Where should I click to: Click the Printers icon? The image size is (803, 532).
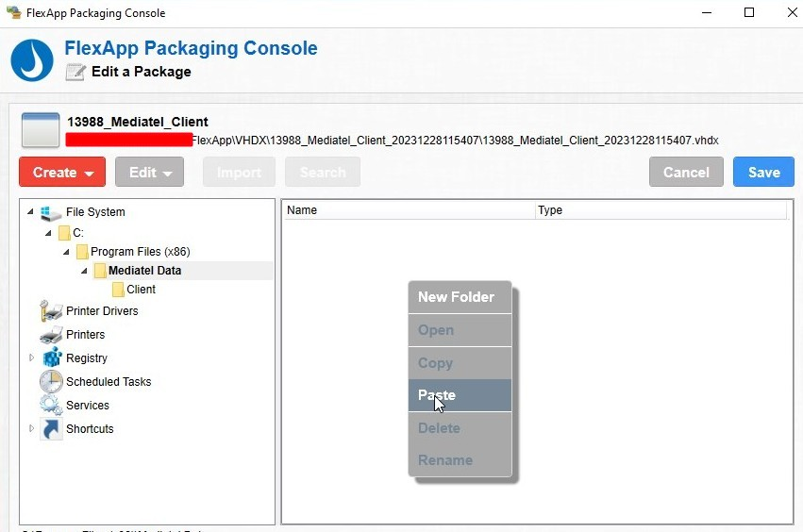tap(51, 334)
